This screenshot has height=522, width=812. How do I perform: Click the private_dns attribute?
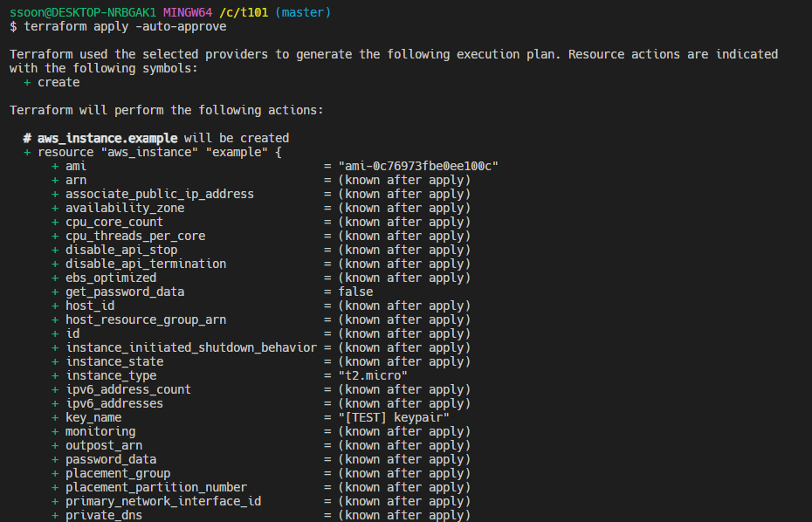104,516
